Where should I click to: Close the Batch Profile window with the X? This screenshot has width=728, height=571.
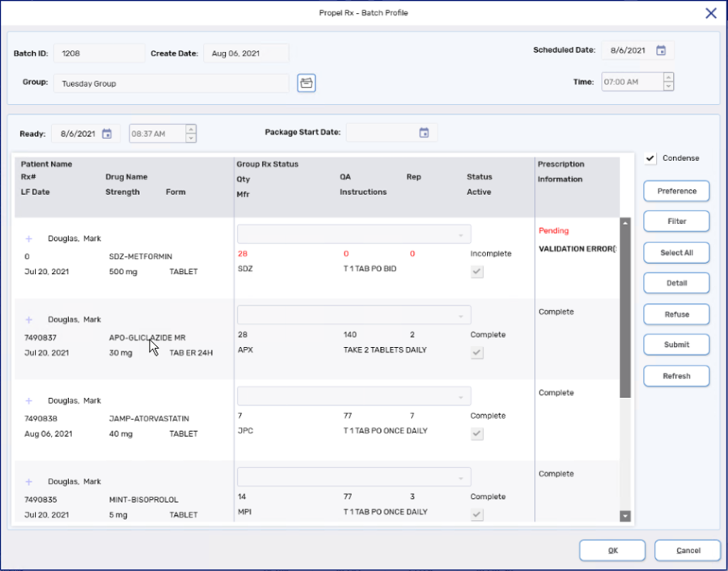[710, 13]
